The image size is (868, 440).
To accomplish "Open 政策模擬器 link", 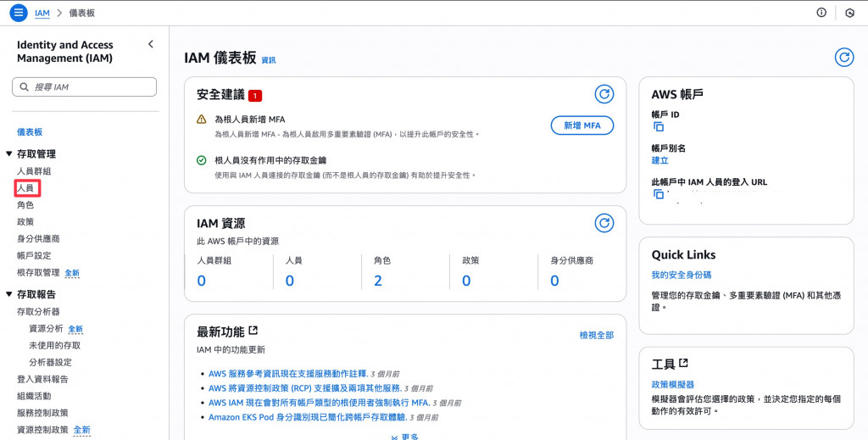I will pos(672,385).
